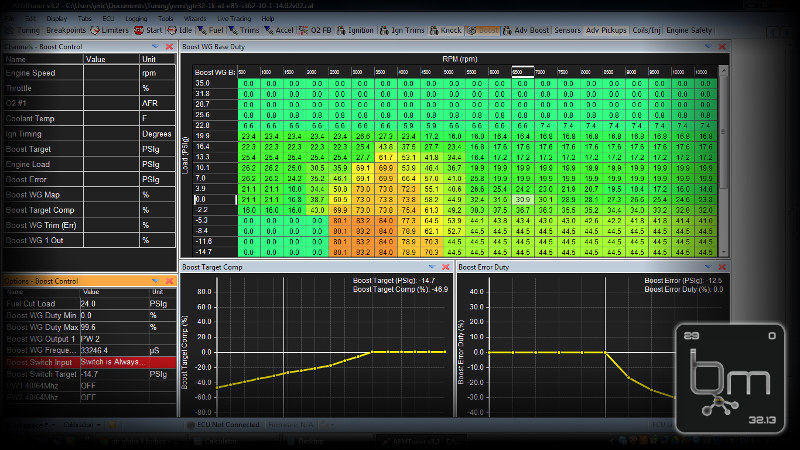Open the Fuel injector icon tab
Viewport: 800px width, 450px height.
[x=202, y=31]
